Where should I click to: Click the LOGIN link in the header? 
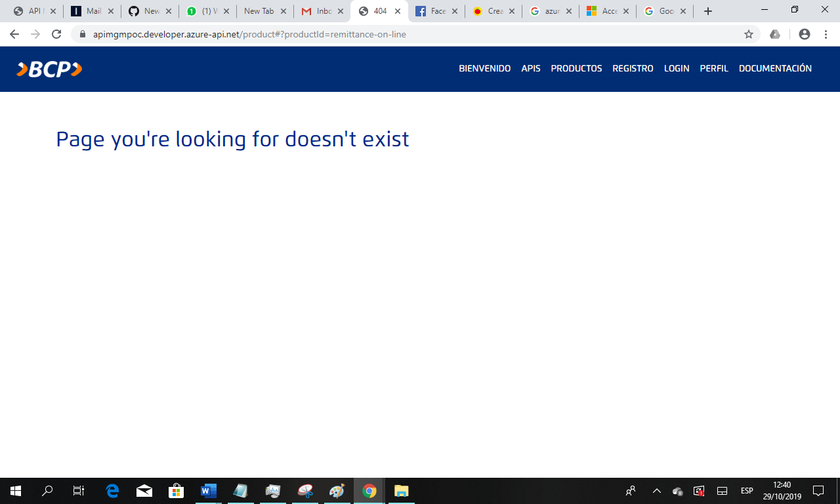coord(677,68)
